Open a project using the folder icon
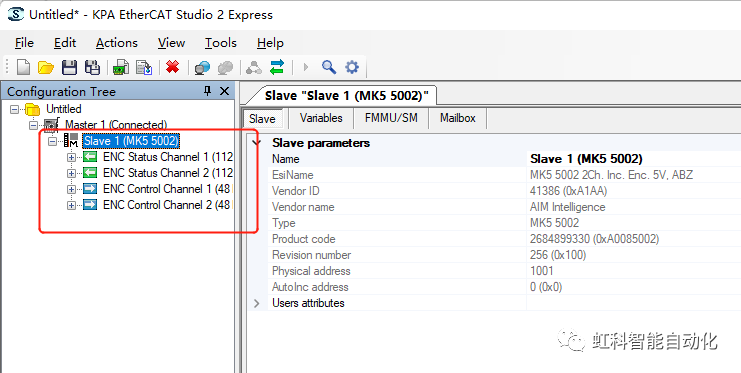741x373 pixels. (x=46, y=68)
